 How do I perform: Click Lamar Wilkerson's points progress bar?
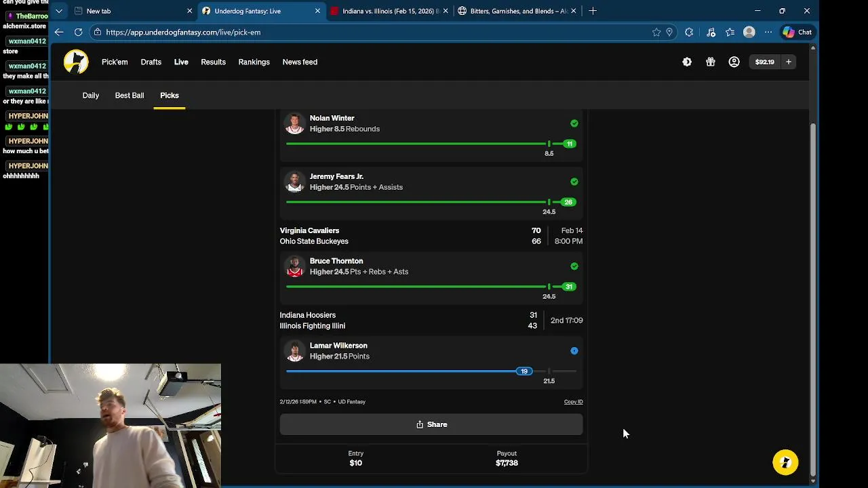pyautogui.click(x=431, y=371)
